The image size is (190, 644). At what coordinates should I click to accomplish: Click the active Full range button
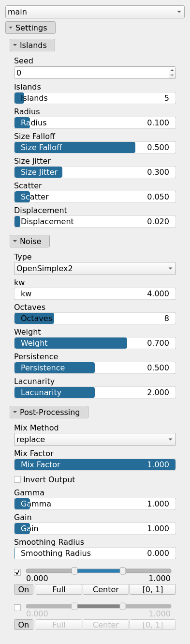pyautogui.click(x=59, y=589)
